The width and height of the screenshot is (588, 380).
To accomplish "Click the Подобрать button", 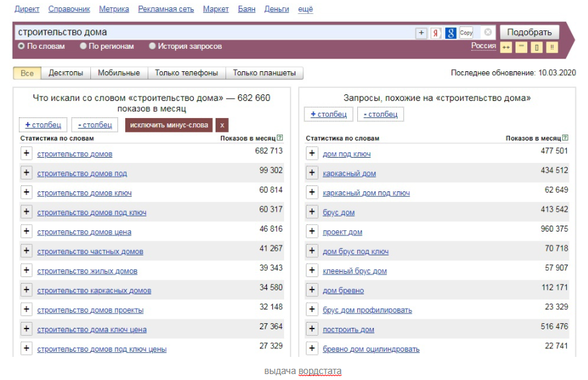I will (529, 32).
